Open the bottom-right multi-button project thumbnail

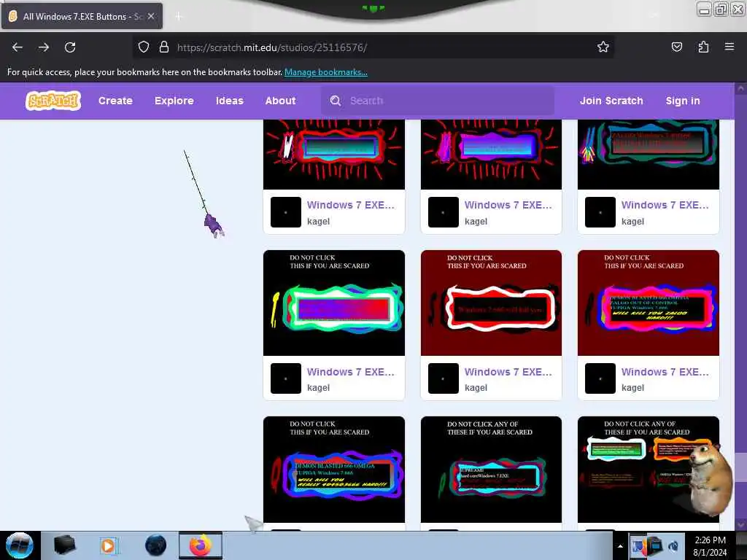pyautogui.click(x=649, y=470)
